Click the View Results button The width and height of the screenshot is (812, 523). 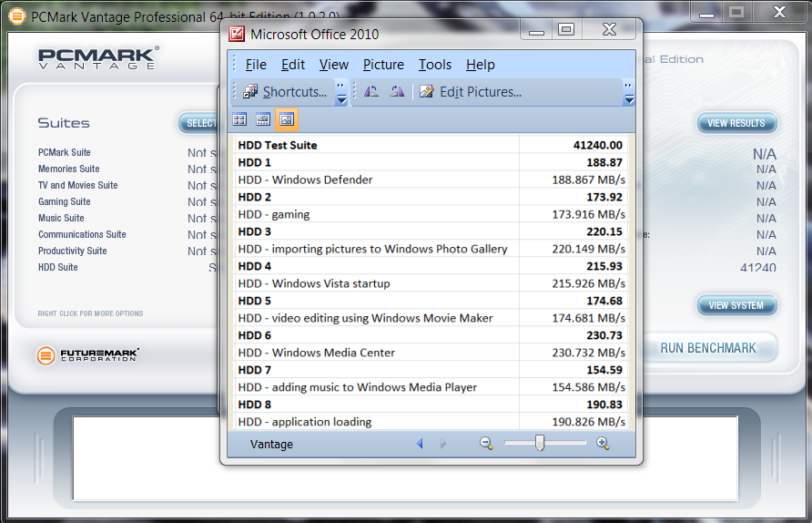(736, 123)
